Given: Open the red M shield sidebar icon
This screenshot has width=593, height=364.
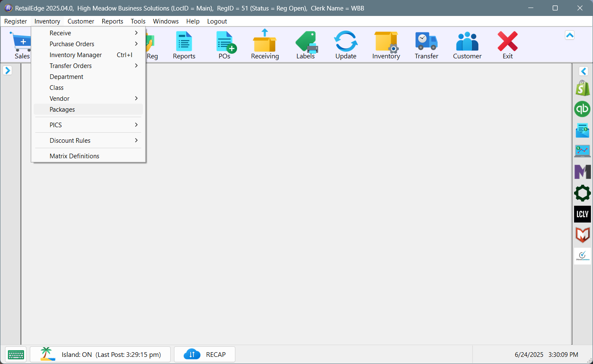Looking at the screenshot, I should 582,235.
